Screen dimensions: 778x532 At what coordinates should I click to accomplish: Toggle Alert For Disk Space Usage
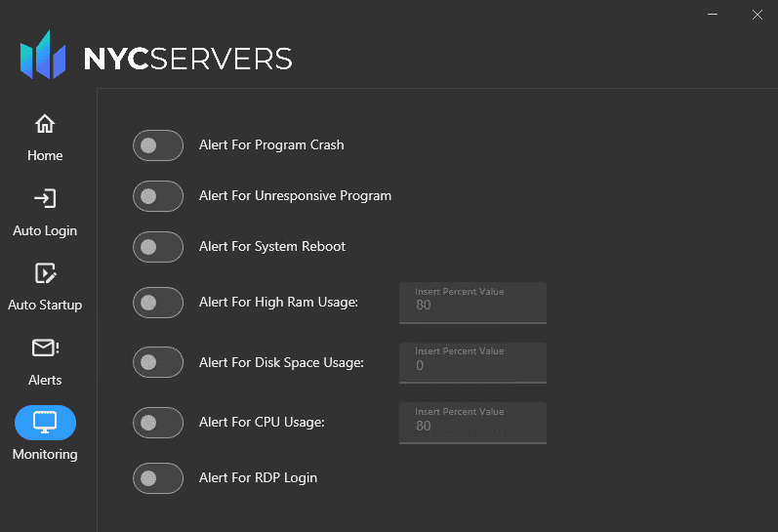coord(158,363)
